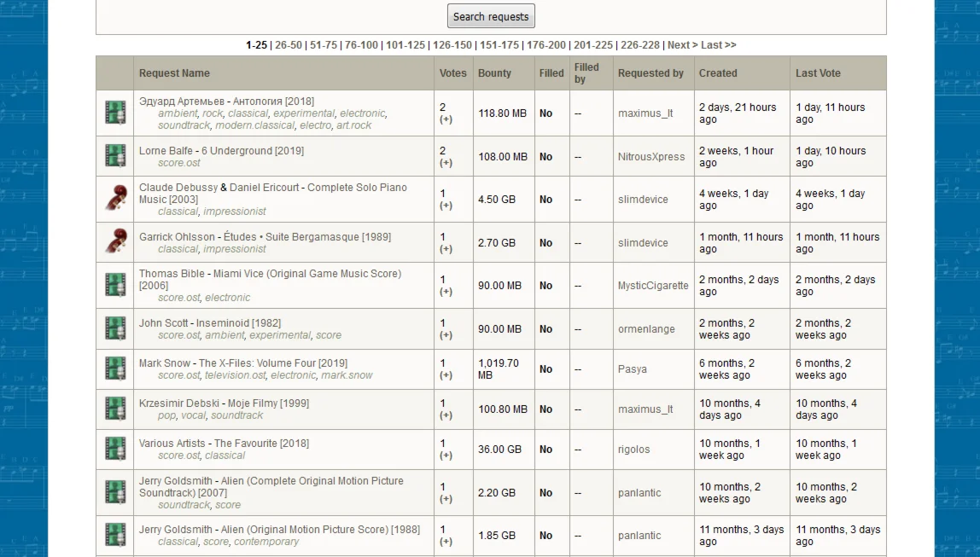980x557 pixels.
Task: Vote (+) on Garrick Ohlsson request
Action: tap(446, 248)
